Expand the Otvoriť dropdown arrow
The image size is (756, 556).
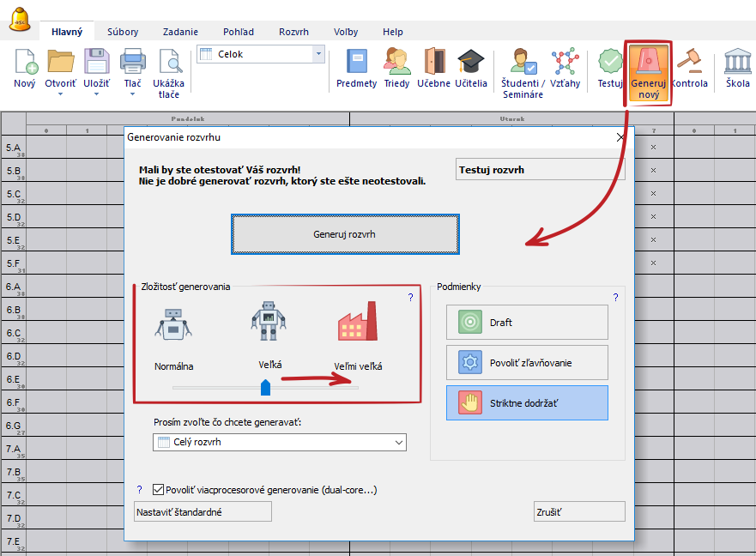(61, 94)
